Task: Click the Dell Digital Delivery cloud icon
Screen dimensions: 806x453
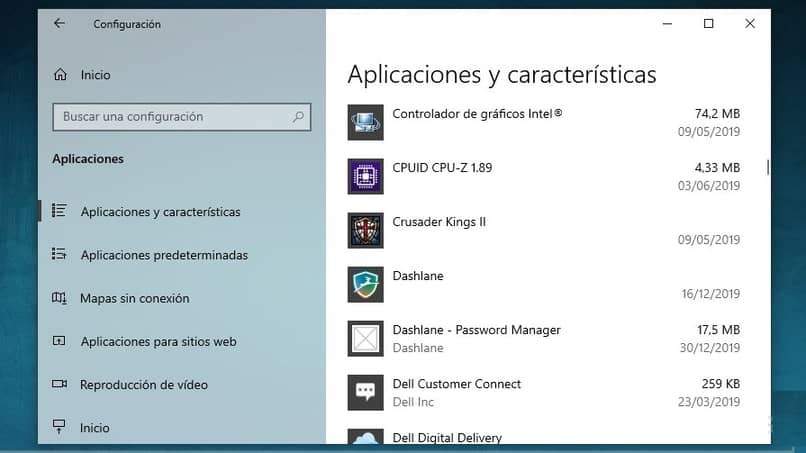Action: click(365, 437)
